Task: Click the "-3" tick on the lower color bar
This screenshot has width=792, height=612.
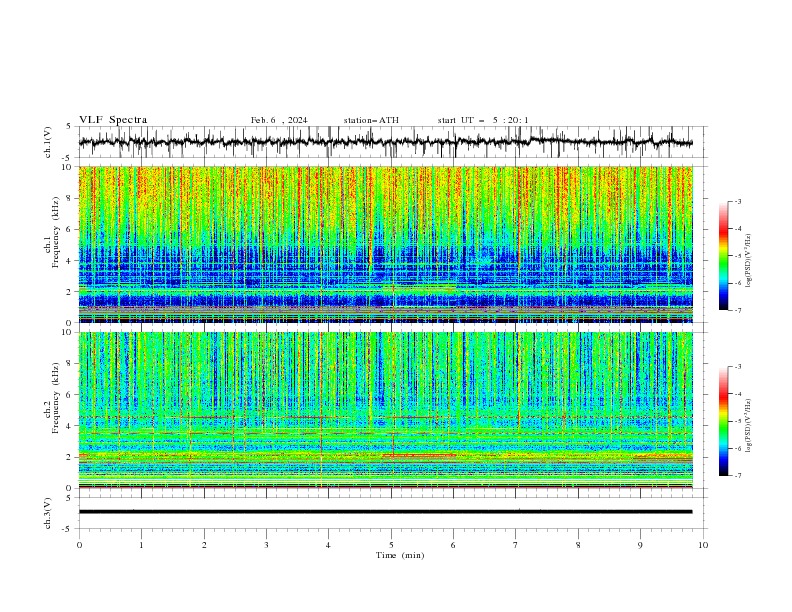Action: point(737,367)
